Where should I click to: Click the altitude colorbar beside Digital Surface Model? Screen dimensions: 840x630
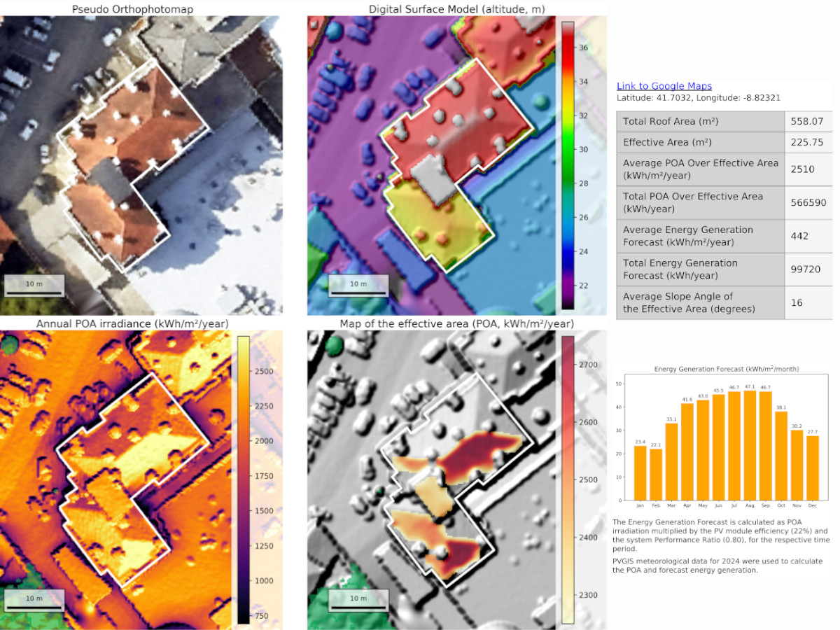click(x=568, y=165)
